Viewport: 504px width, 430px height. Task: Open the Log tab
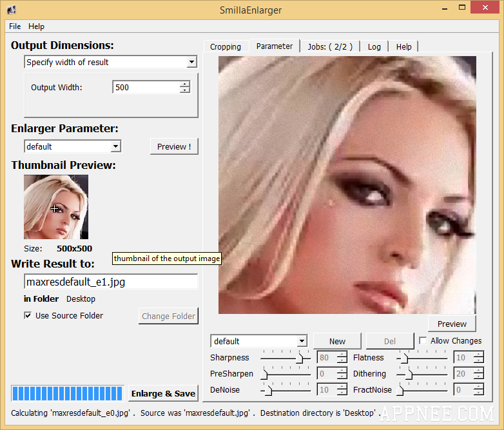point(374,46)
